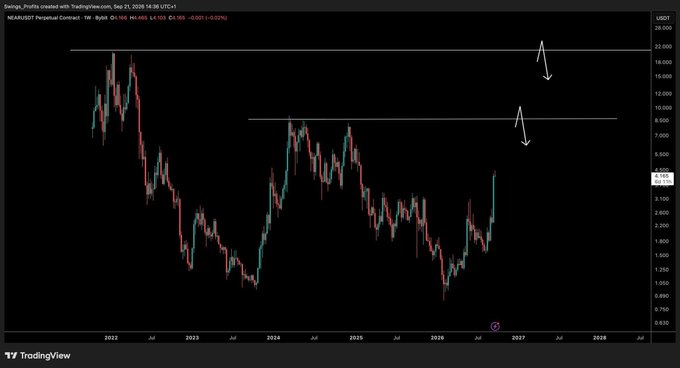Click the purple lightning event icon on the time axis
Image resolution: width=680 pixels, height=368 pixels.
495,326
